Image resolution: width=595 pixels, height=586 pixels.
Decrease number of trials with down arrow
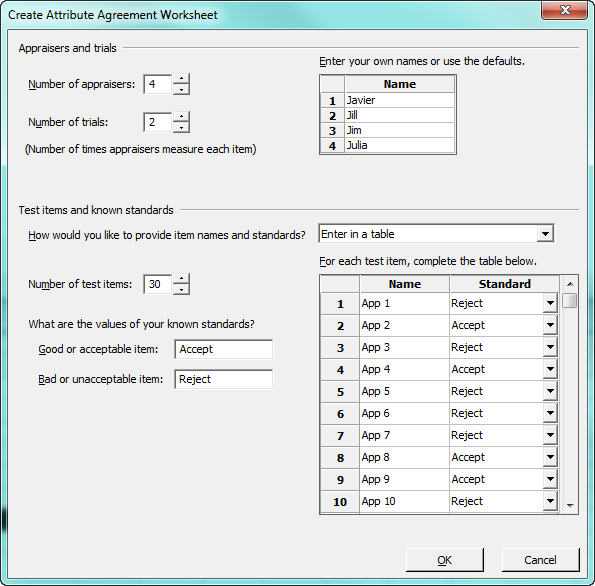click(x=181, y=128)
